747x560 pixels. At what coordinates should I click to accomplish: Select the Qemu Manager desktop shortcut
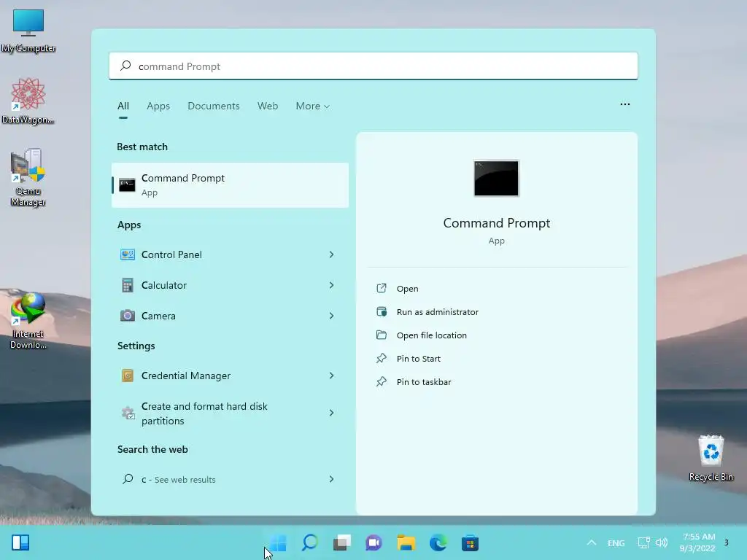[28, 177]
